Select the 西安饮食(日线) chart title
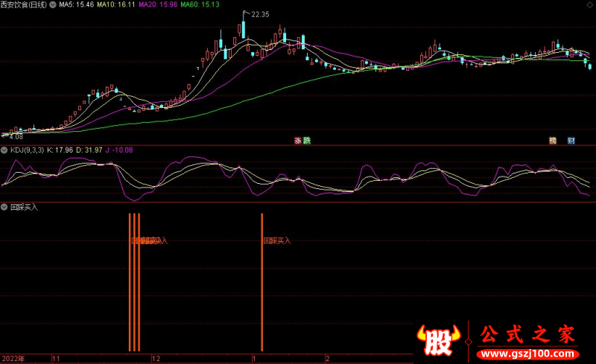Viewport: 596px width, 364px height. click(x=24, y=4)
